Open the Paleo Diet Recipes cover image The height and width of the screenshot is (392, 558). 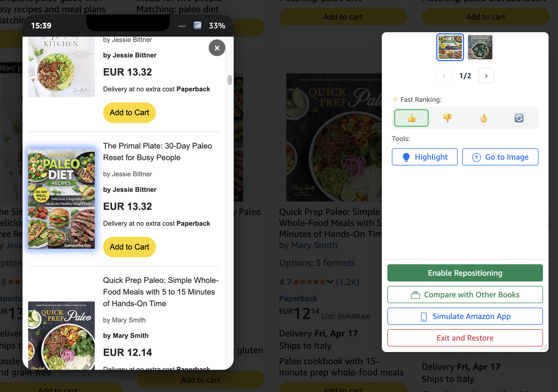pyautogui.click(x=61, y=199)
